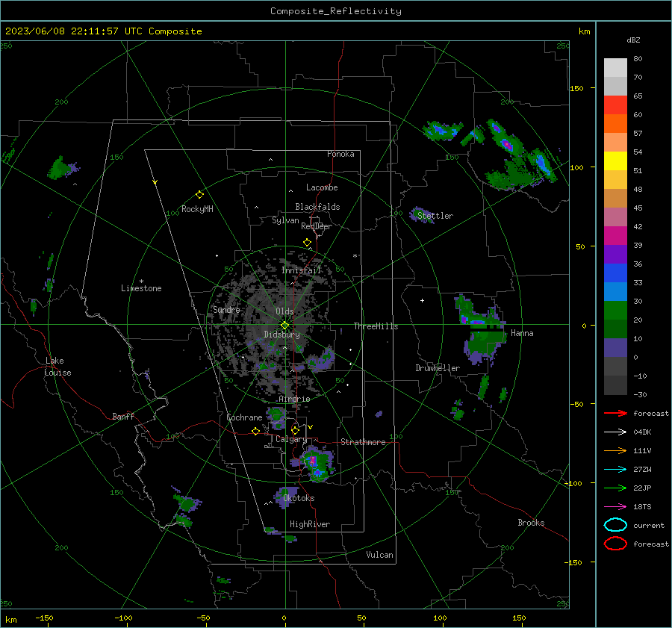Screen dimensions: 672x628
Task: Click the red forecast arrow in legend
Action: (615, 413)
